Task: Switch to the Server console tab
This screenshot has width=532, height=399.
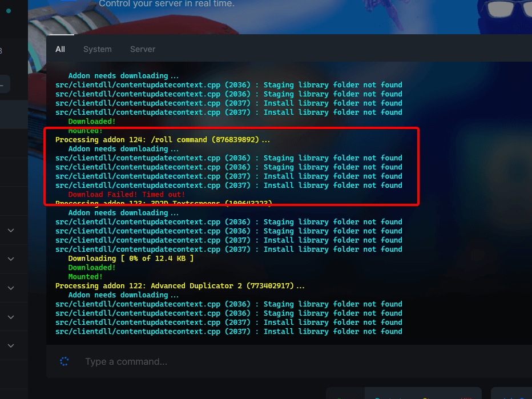Action: pos(142,49)
